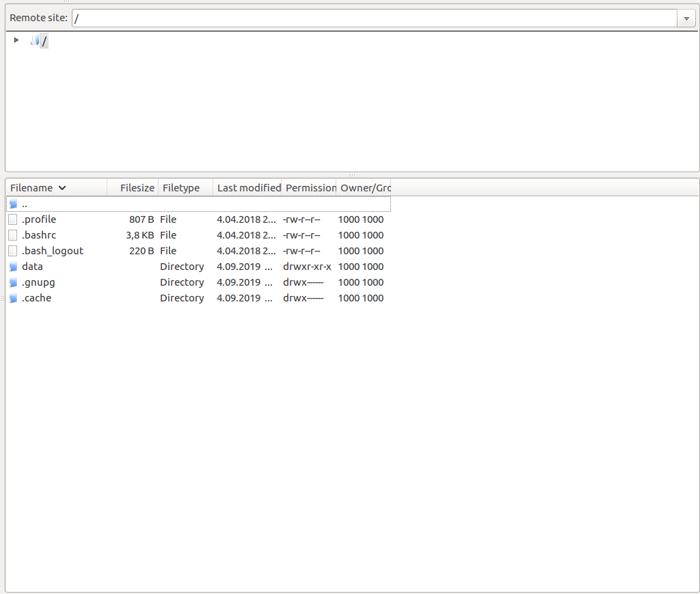Focus the Remote site path field

click(x=375, y=18)
